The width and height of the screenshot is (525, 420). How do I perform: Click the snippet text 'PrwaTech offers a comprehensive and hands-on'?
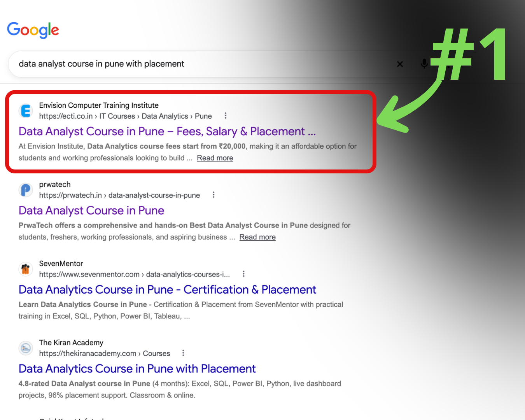tap(103, 226)
